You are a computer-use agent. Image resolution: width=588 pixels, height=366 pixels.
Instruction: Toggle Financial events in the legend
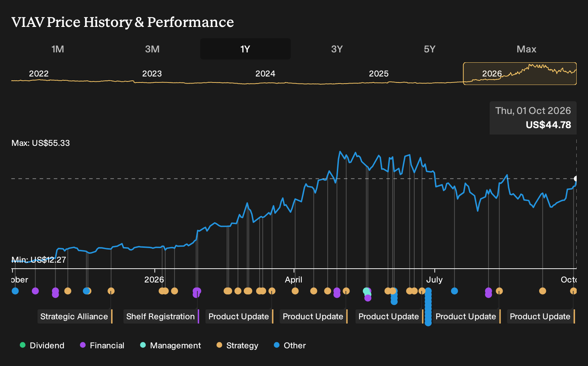pyautogui.click(x=102, y=345)
